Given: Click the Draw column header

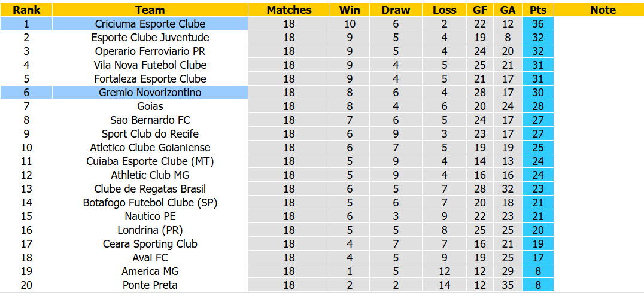Looking at the screenshot, I should (x=396, y=10).
